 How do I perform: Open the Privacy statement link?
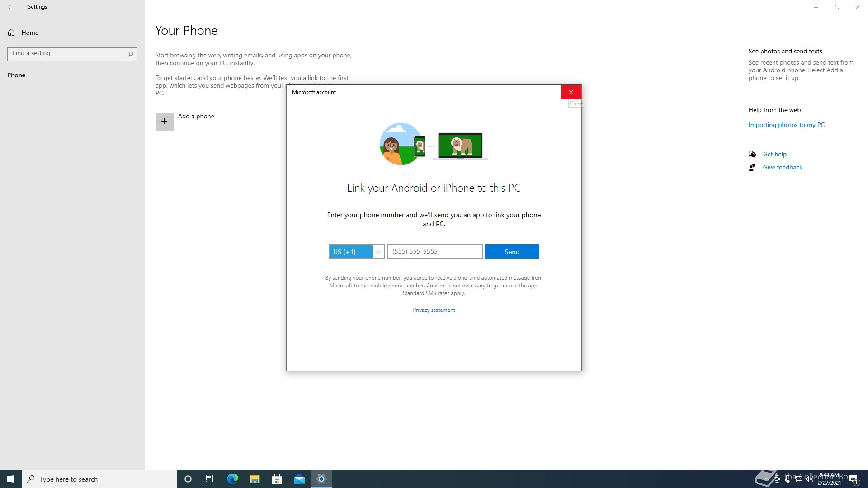point(434,310)
